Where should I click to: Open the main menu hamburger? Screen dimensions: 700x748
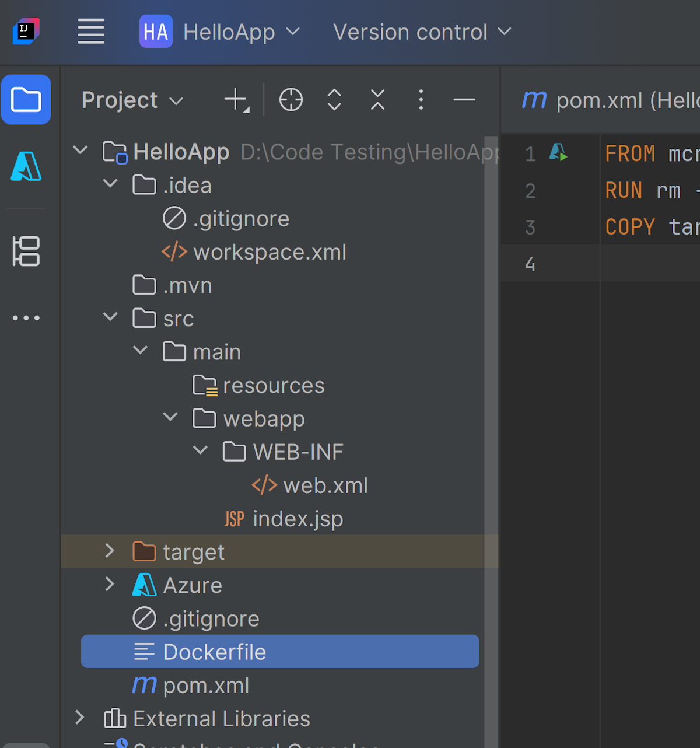(90, 32)
